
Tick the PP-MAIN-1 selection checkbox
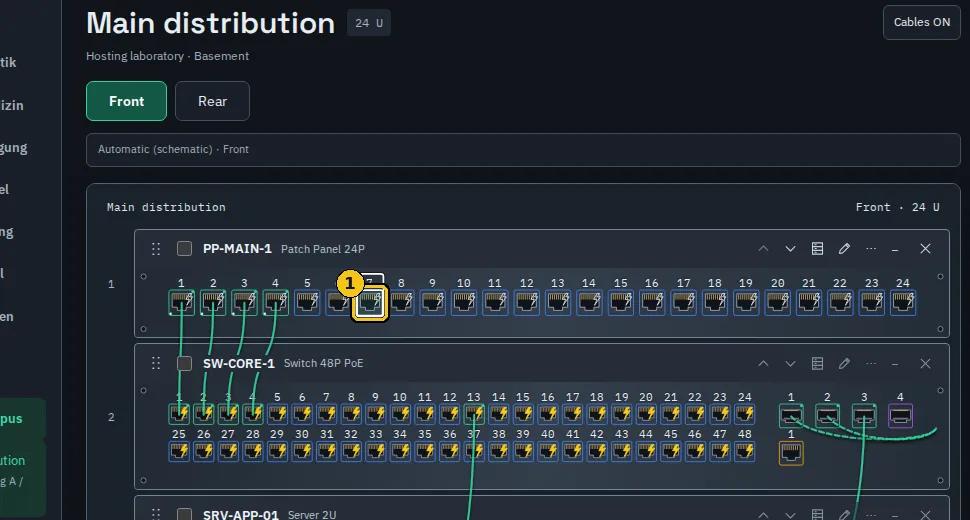click(184, 249)
